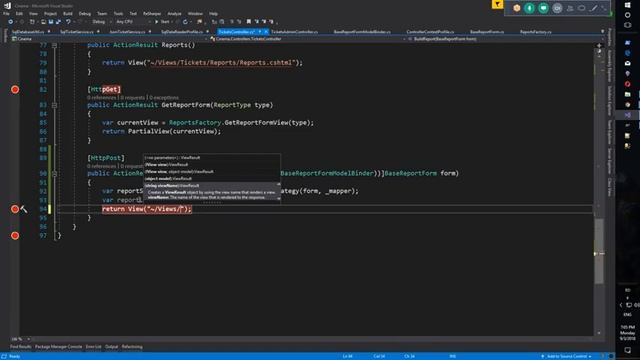
Task: Collapse the GetReportForm method at line 83
Action: pyautogui.click(x=54, y=105)
